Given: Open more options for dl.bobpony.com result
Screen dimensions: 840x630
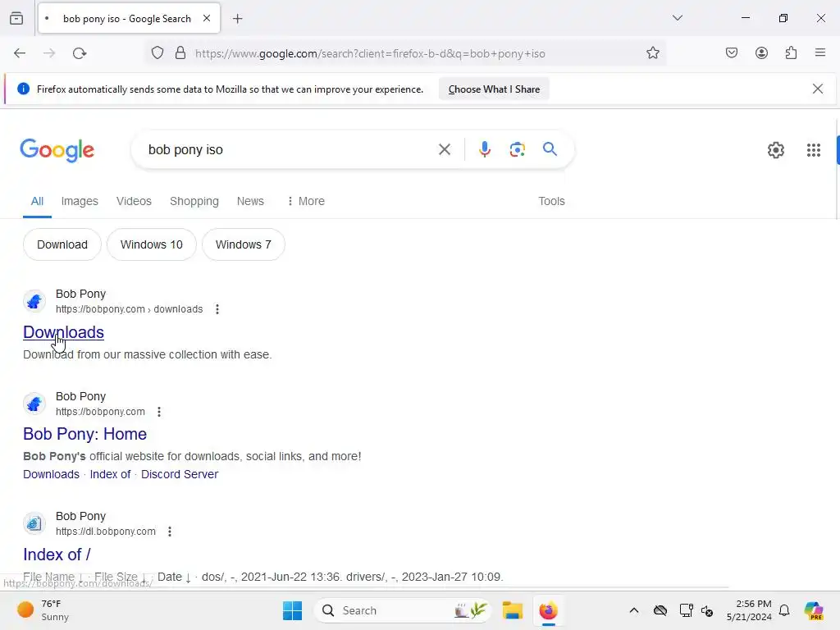Looking at the screenshot, I should pos(170,532).
